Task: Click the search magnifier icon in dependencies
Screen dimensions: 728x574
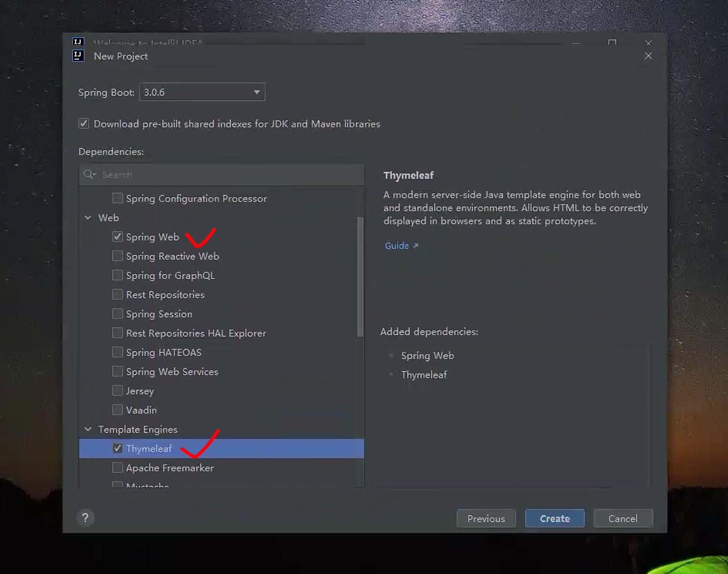Action: (x=89, y=175)
